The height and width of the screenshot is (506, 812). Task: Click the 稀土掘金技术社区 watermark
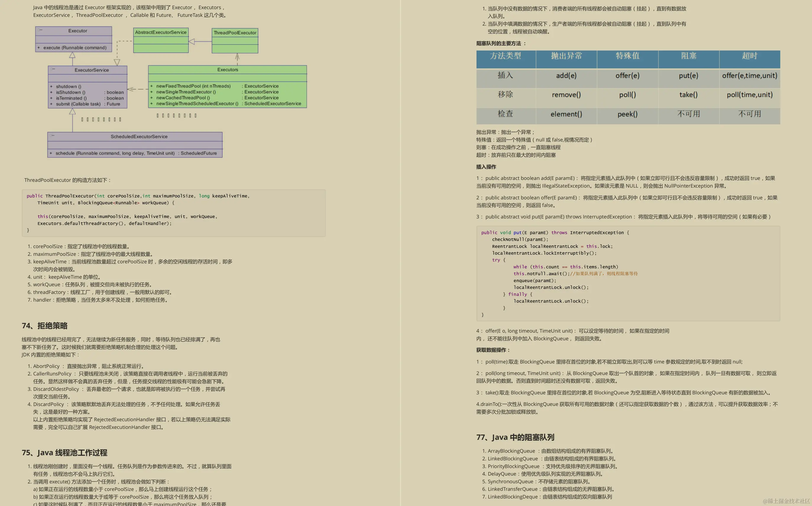786,501
